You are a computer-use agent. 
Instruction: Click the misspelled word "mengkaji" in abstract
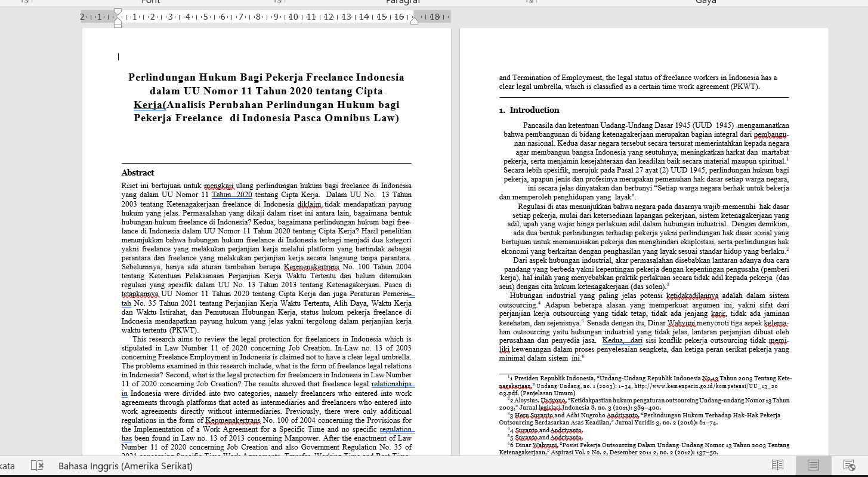[x=218, y=186]
